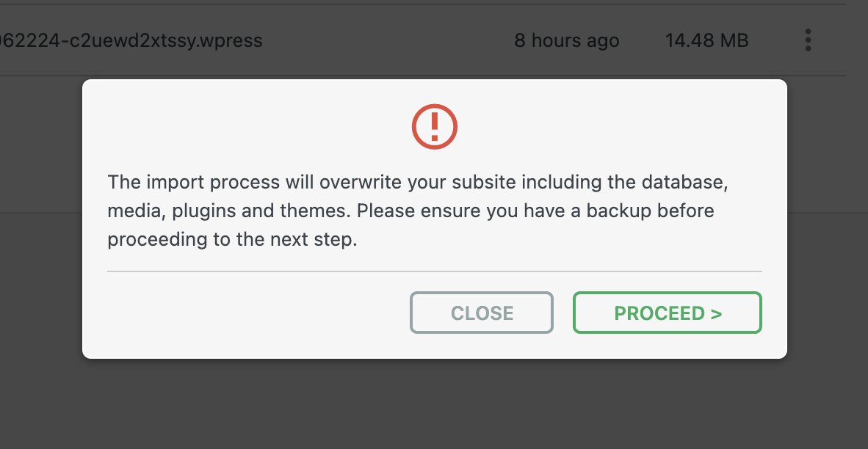Viewport: 868px width, 449px height.
Task: Click the divider line above the dialog buttons
Action: pos(435,271)
